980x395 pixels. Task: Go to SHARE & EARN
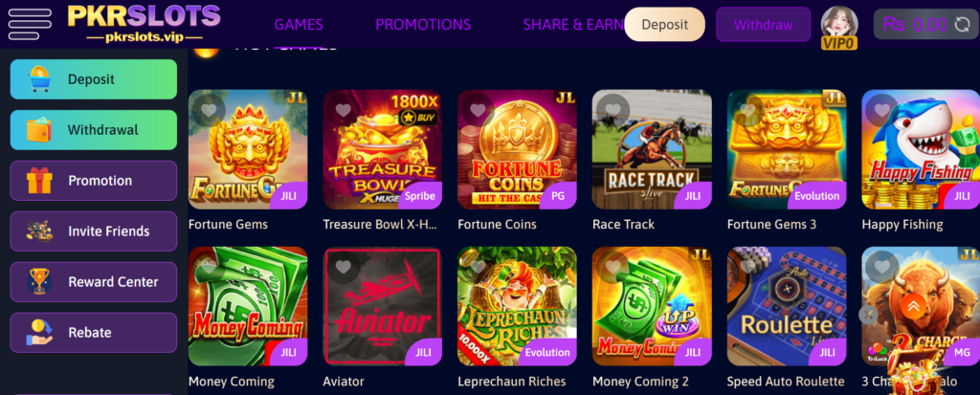573,25
